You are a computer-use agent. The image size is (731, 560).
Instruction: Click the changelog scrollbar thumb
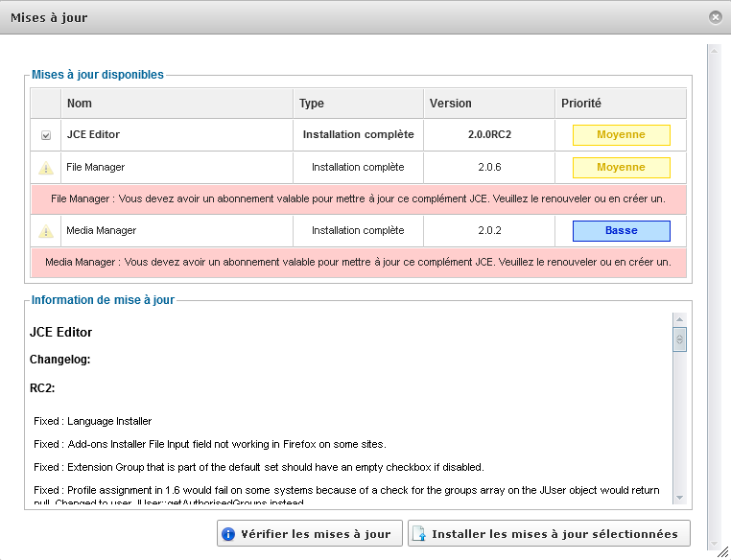tap(679, 338)
